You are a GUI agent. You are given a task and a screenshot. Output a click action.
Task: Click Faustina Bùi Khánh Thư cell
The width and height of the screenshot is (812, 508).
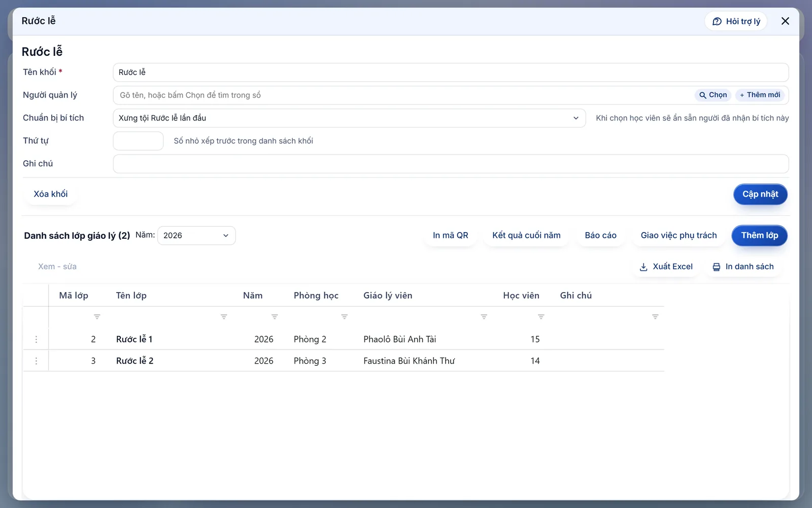click(409, 361)
